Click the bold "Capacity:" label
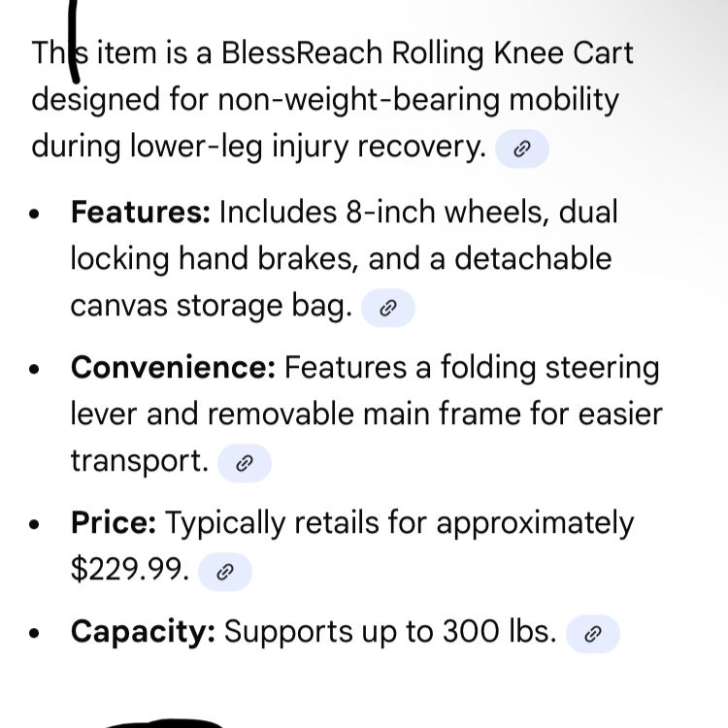Viewport: 728px width, 728px height. (142, 632)
